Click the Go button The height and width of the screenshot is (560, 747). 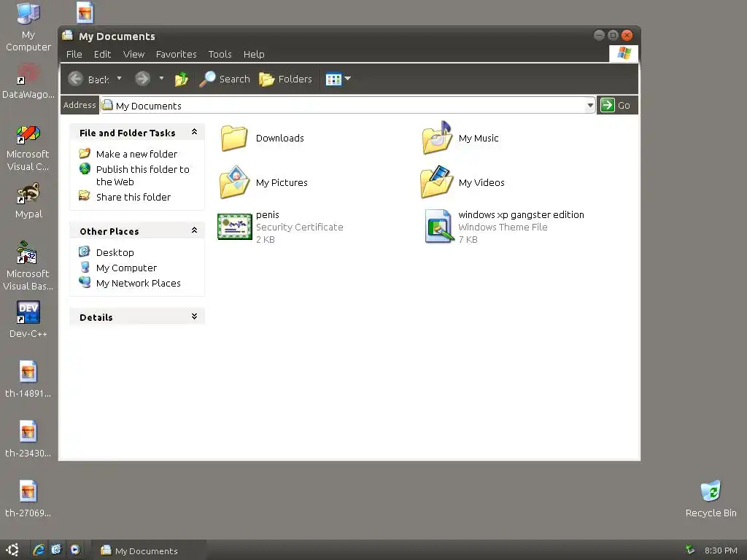[616, 105]
